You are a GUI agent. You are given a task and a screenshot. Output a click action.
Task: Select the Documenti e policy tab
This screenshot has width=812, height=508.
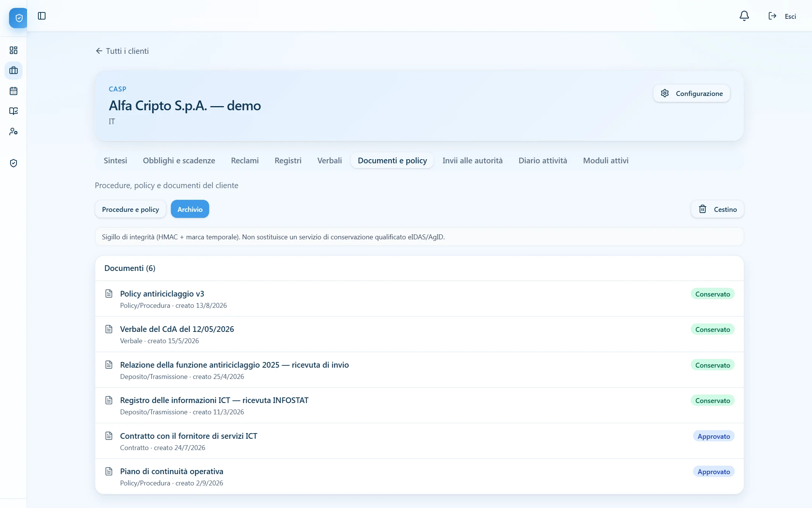(x=392, y=160)
